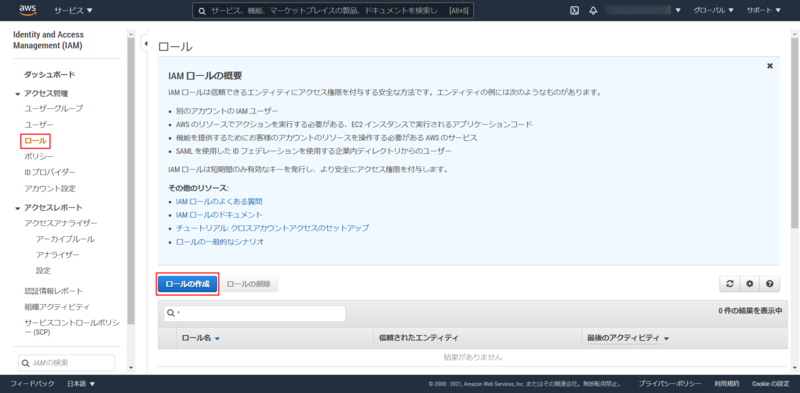Open ポリシー in the sidebar

(39, 156)
